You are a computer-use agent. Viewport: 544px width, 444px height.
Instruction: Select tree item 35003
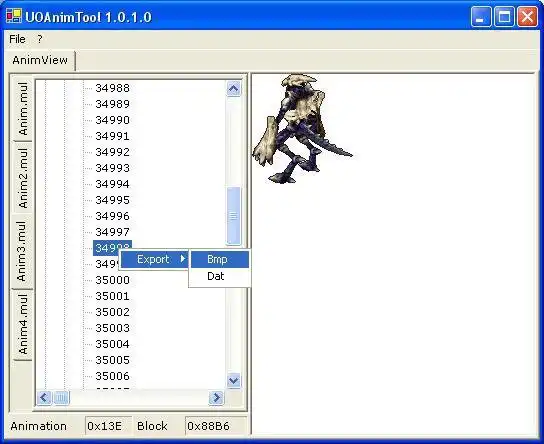click(x=112, y=328)
